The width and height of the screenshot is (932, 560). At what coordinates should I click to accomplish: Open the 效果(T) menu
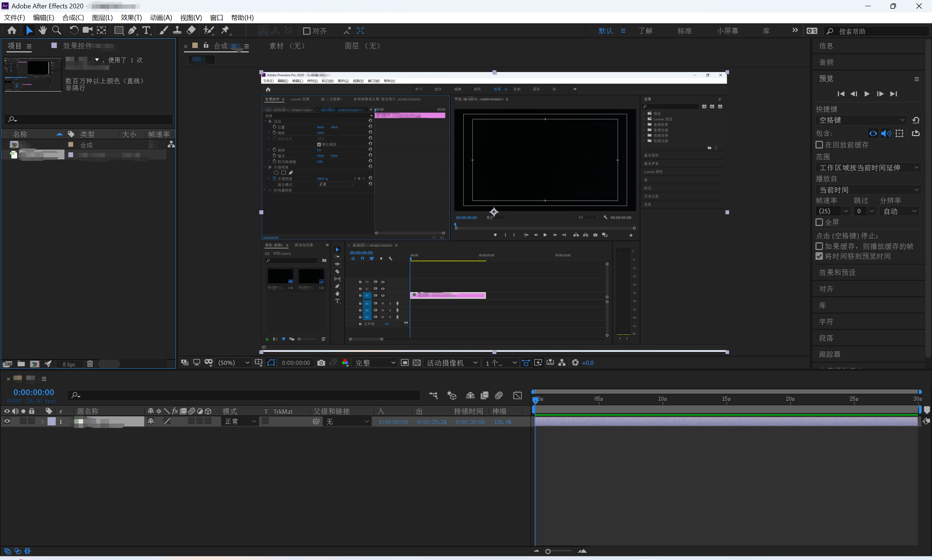click(x=131, y=18)
